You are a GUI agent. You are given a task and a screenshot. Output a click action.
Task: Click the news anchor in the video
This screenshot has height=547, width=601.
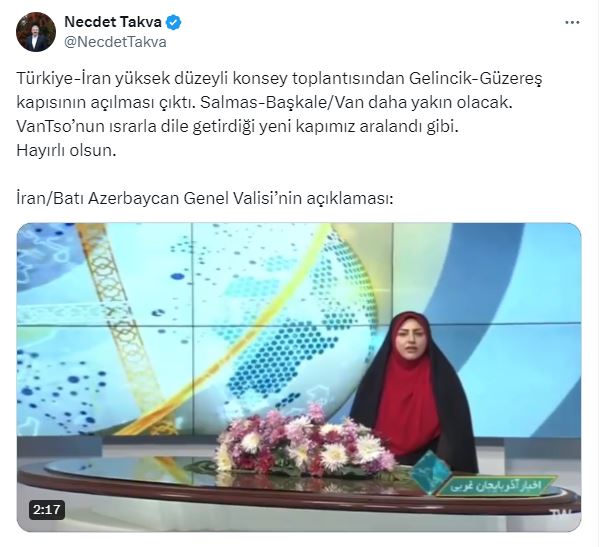point(414,391)
